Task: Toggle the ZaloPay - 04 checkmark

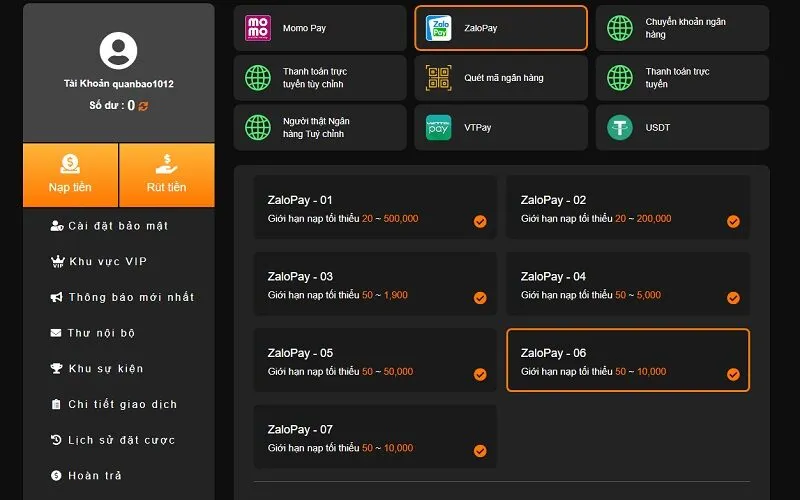Action: pyautogui.click(x=733, y=298)
